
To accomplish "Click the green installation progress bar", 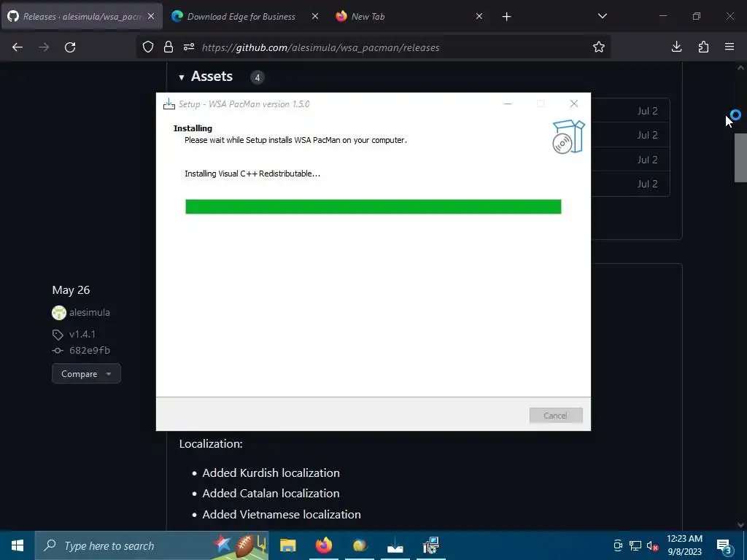I will click(373, 206).
